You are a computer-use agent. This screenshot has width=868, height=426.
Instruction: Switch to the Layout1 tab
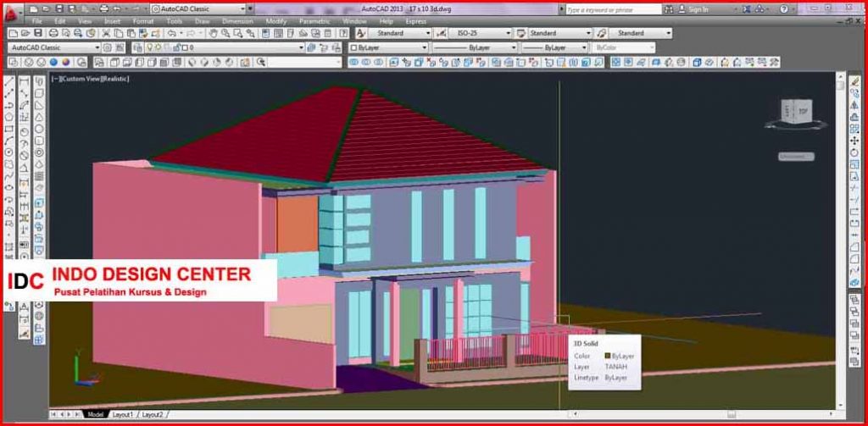tap(122, 414)
